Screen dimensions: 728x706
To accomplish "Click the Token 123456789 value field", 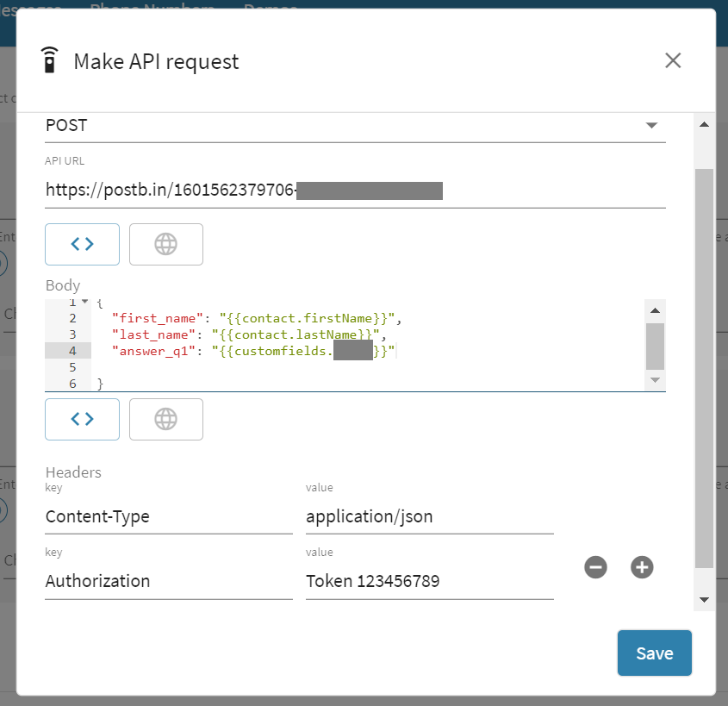I will pos(429,581).
